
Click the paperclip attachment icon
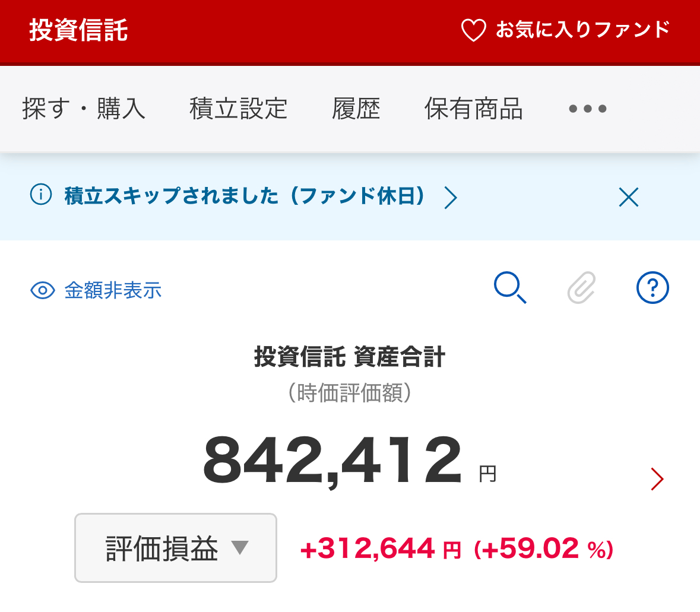[x=581, y=288]
